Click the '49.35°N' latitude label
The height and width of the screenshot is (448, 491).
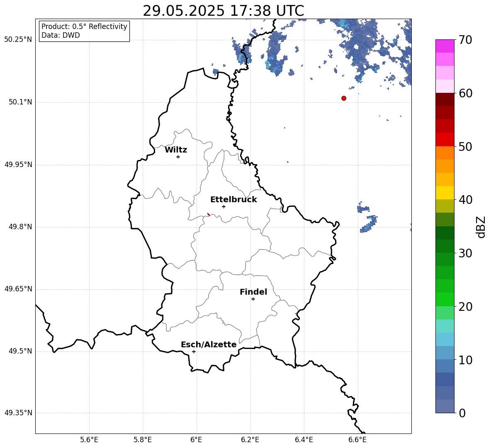coord(18,413)
